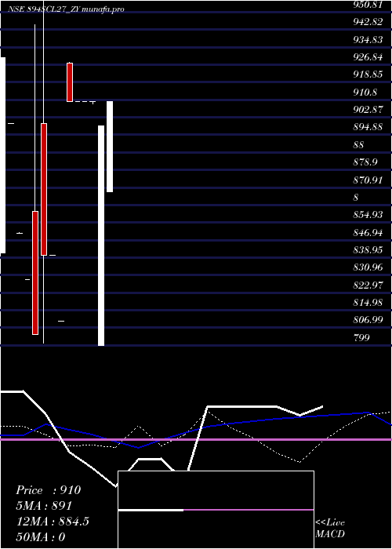Select the tallest white candlestick body

[x=101, y=235]
